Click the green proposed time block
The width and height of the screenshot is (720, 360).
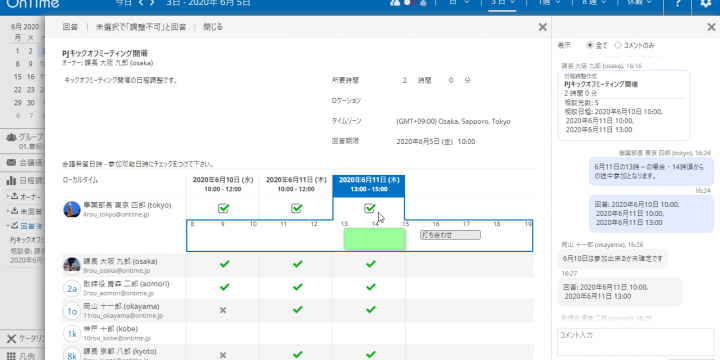tap(374, 239)
